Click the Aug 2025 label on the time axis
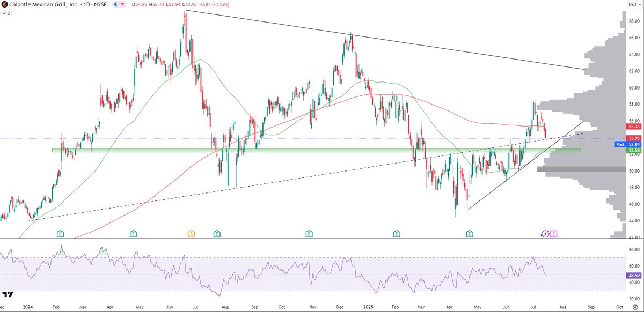 pos(563,306)
